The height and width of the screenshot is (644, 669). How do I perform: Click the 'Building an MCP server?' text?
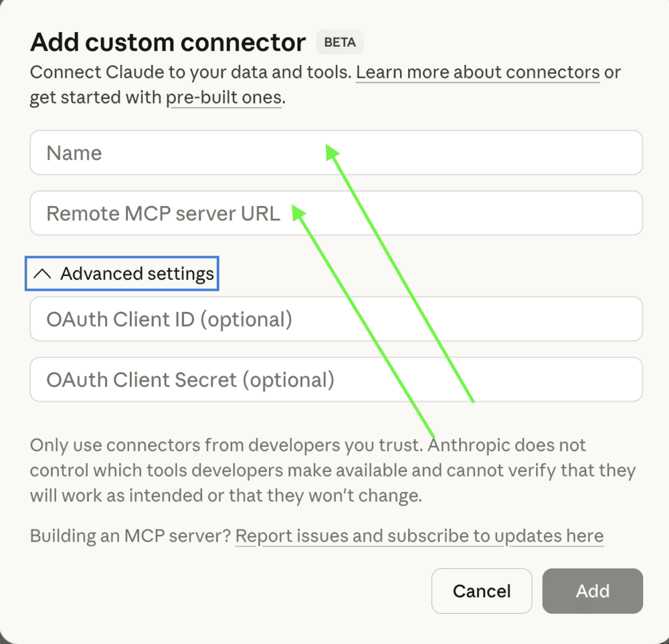coord(131,536)
